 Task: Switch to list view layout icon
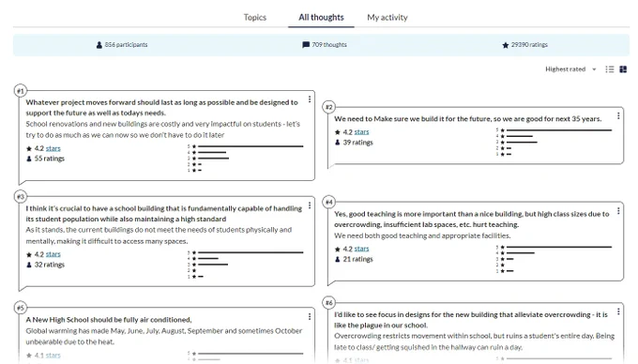click(x=610, y=69)
